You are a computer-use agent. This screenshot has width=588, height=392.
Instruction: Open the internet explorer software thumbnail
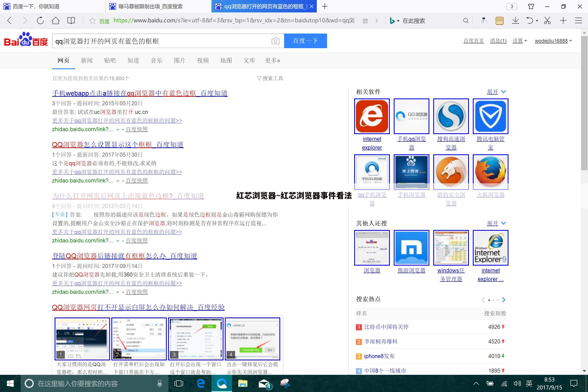point(372,116)
